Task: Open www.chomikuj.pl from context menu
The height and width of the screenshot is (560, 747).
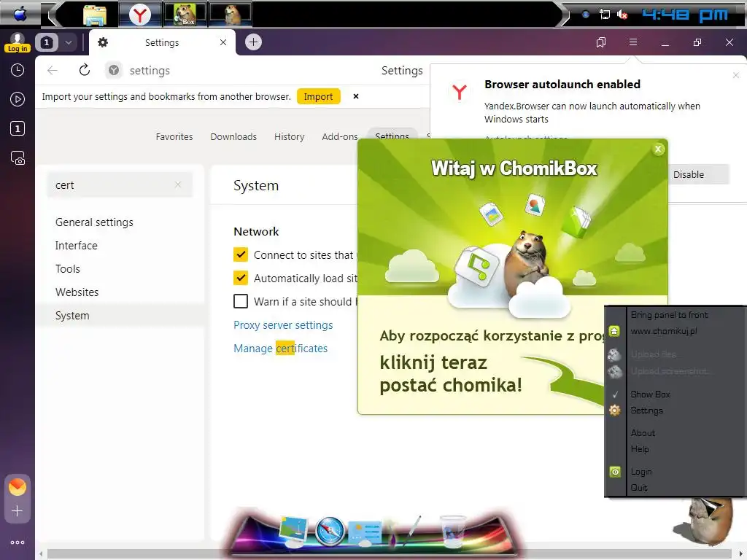Action: click(664, 330)
